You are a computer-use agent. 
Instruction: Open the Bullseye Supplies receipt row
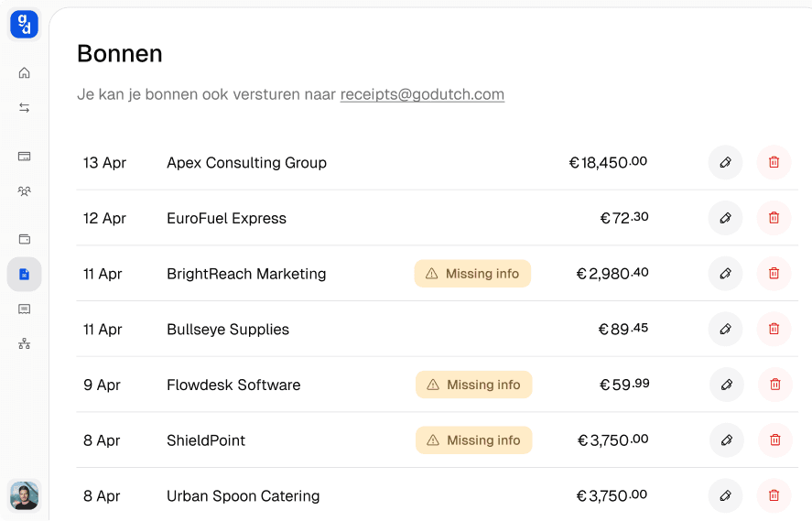(x=228, y=330)
